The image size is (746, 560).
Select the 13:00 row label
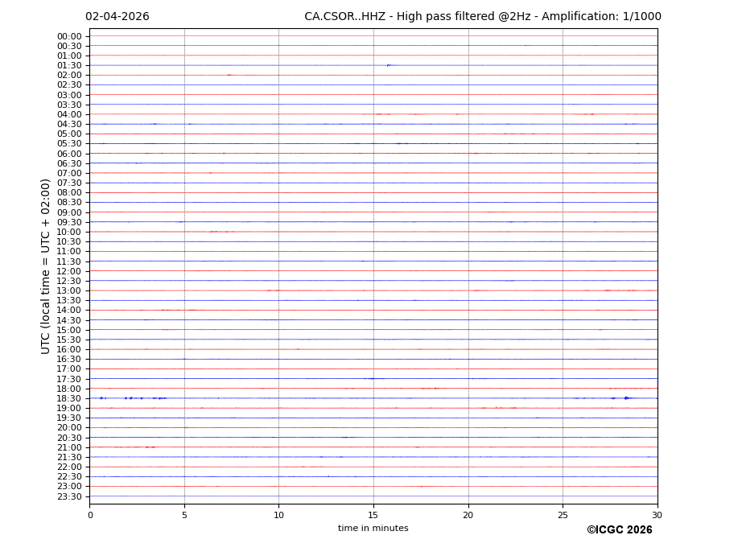pos(69,290)
